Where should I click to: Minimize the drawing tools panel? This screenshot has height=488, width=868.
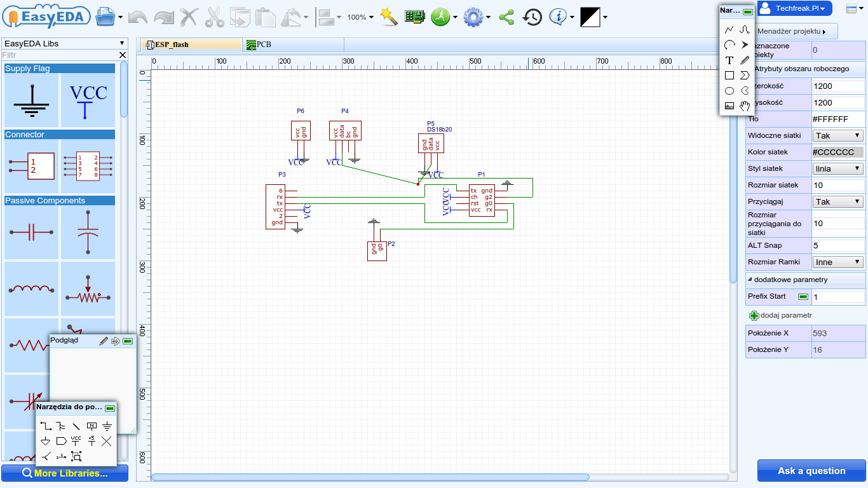pyautogui.click(x=748, y=11)
